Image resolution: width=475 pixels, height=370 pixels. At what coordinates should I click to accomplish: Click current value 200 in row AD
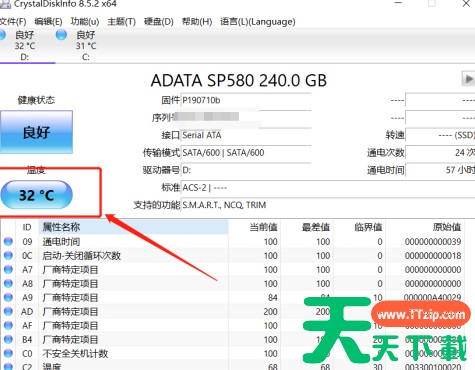pos(270,312)
